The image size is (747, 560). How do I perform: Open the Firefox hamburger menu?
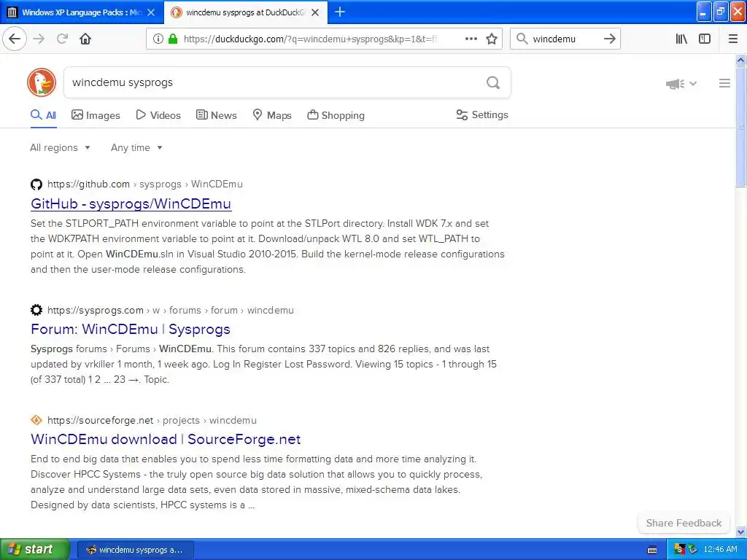[732, 39]
